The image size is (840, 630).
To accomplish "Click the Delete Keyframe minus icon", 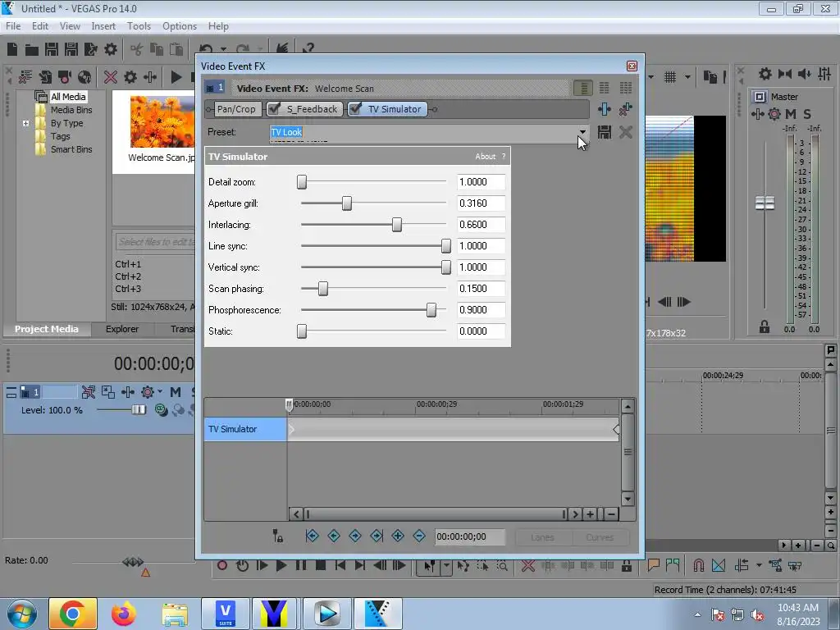I will coord(419,536).
